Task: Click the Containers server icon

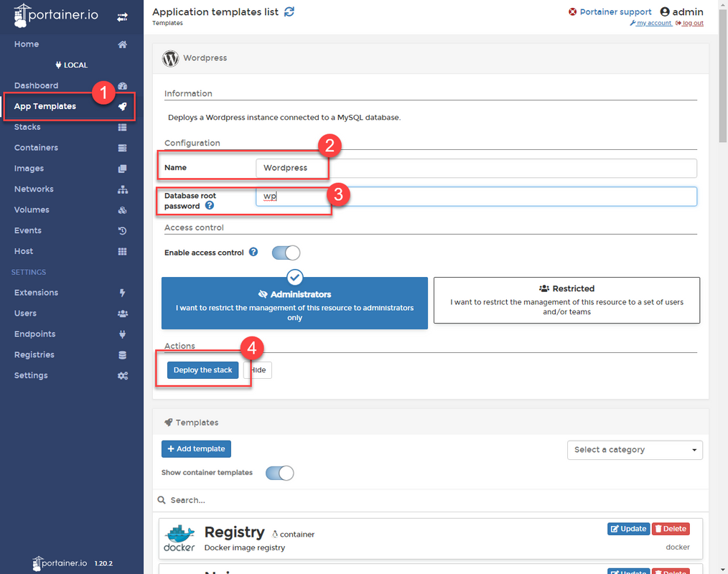Action: 122,148
